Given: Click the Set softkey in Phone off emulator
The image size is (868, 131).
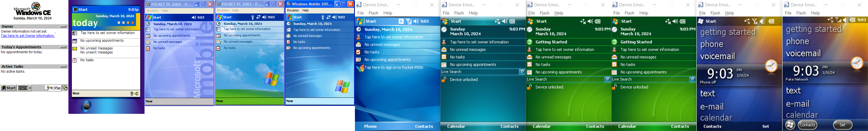Looking at the screenshot, I should (766, 126).
